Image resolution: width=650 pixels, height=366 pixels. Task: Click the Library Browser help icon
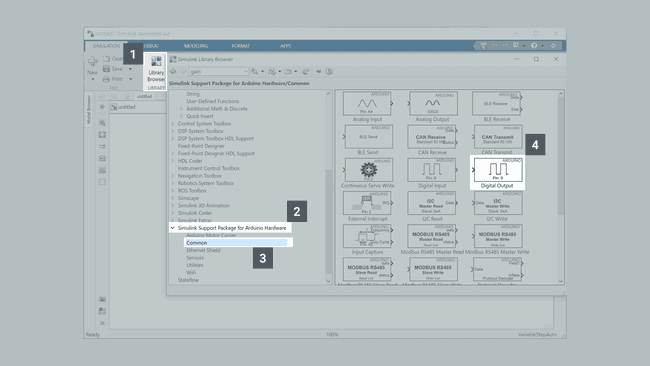click(x=329, y=71)
